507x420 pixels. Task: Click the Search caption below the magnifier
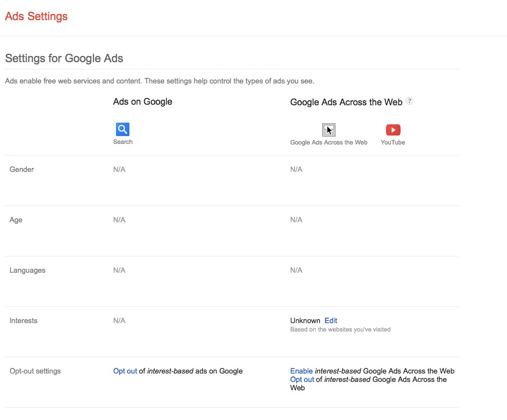click(x=123, y=142)
